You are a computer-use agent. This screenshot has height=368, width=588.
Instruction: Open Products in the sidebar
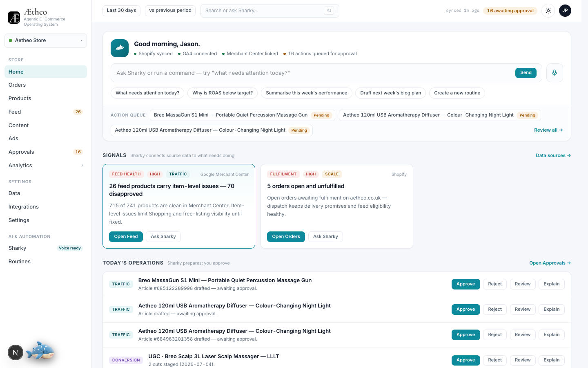(x=46, y=99)
